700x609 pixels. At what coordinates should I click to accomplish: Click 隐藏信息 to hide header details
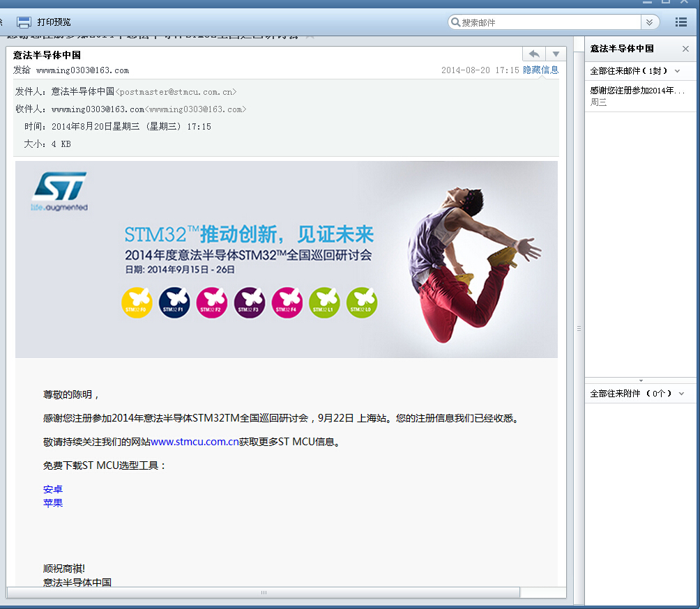coord(540,70)
